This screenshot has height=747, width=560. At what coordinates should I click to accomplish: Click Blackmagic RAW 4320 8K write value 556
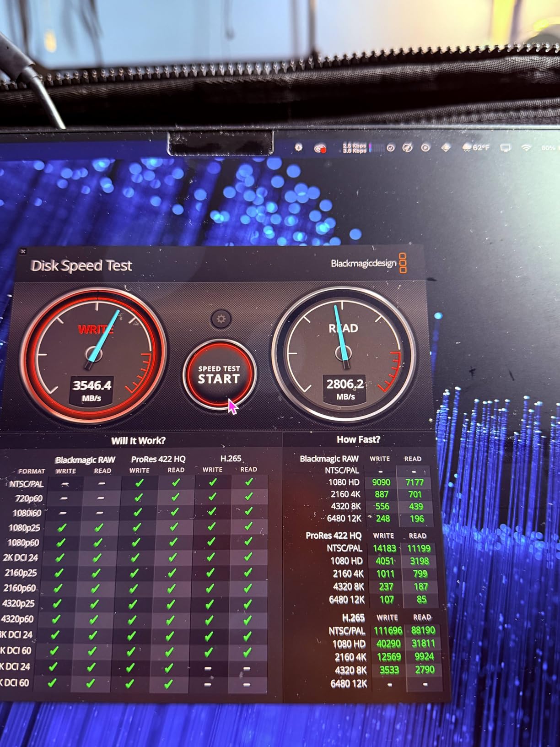point(382,507)
